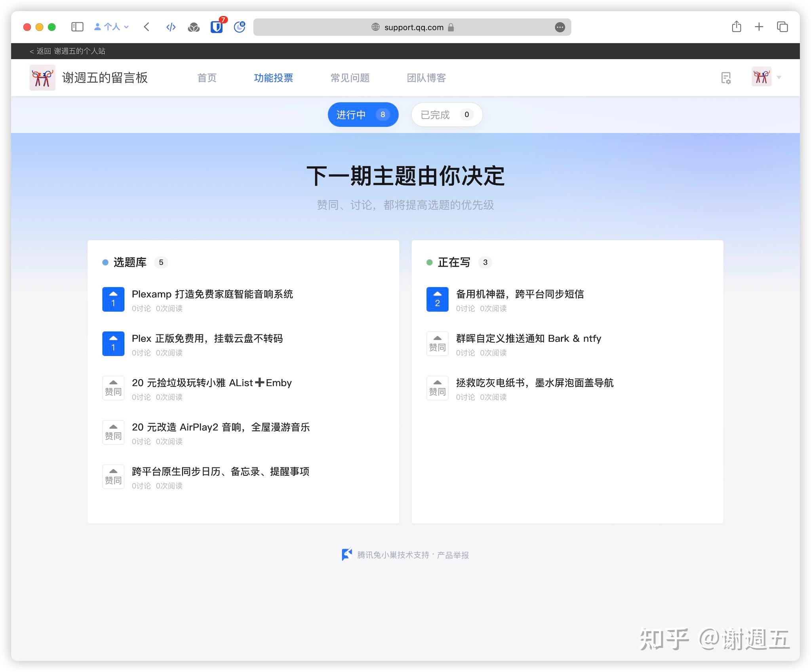Click the Safari sidebar toggle icon
This screenshot has height=672, width=811.
[77, 27]
